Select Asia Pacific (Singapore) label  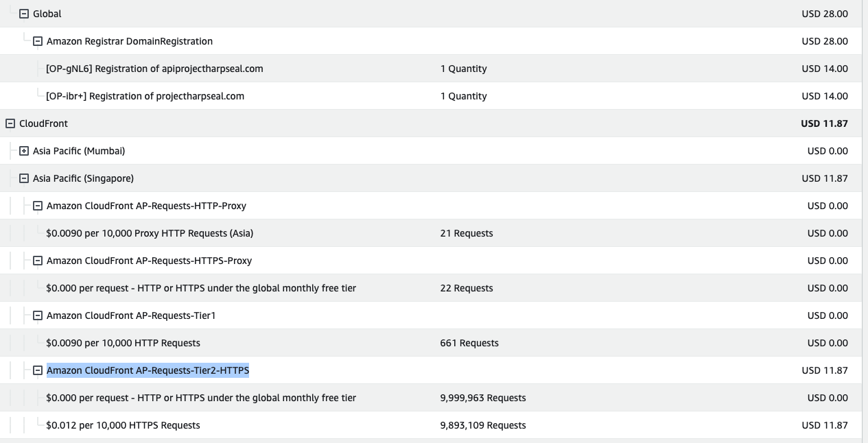click(x=83, y=178)
